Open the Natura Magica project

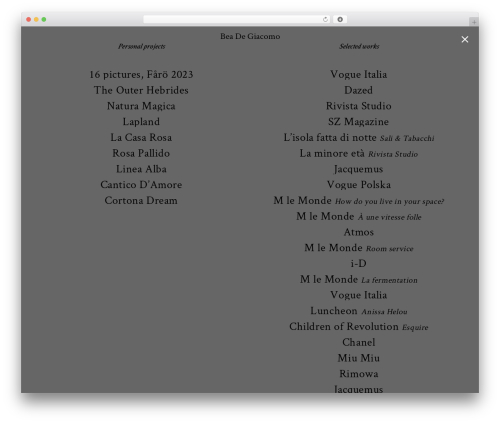point(141,106)
